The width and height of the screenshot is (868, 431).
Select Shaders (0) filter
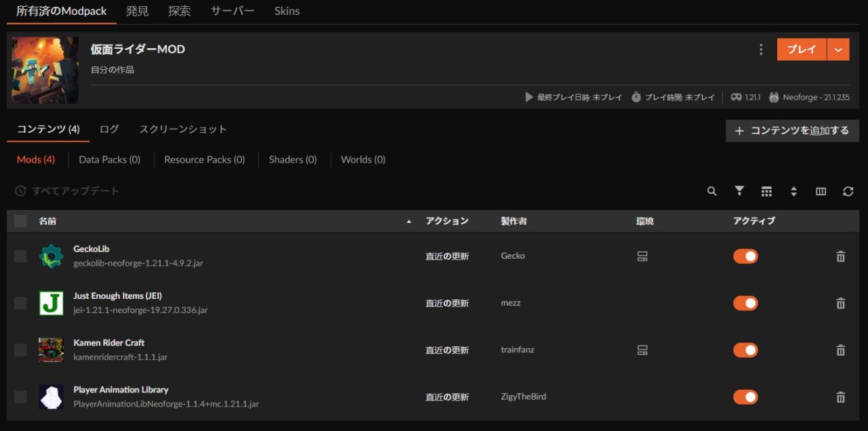pos(292,160)
